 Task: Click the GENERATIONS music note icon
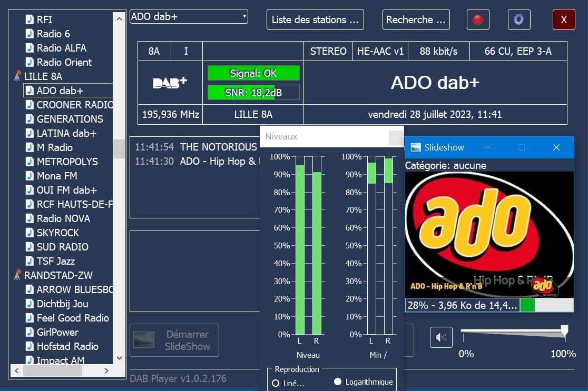tap(30, 119)
